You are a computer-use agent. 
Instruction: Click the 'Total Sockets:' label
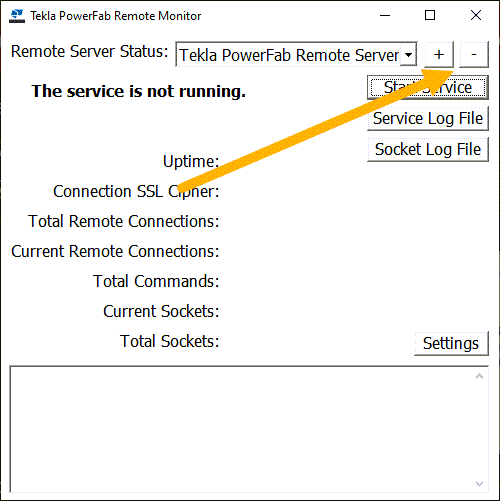[x=169, y=341]
